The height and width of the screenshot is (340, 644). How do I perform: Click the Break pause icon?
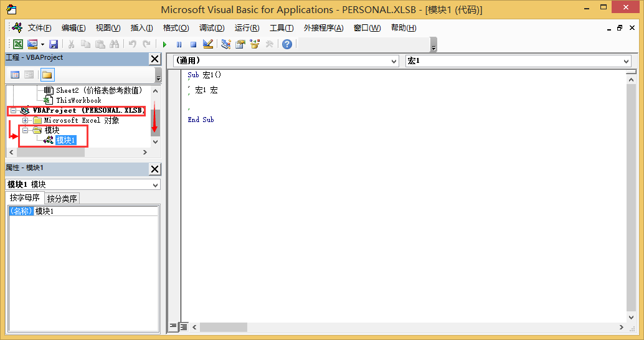[179, 44]
